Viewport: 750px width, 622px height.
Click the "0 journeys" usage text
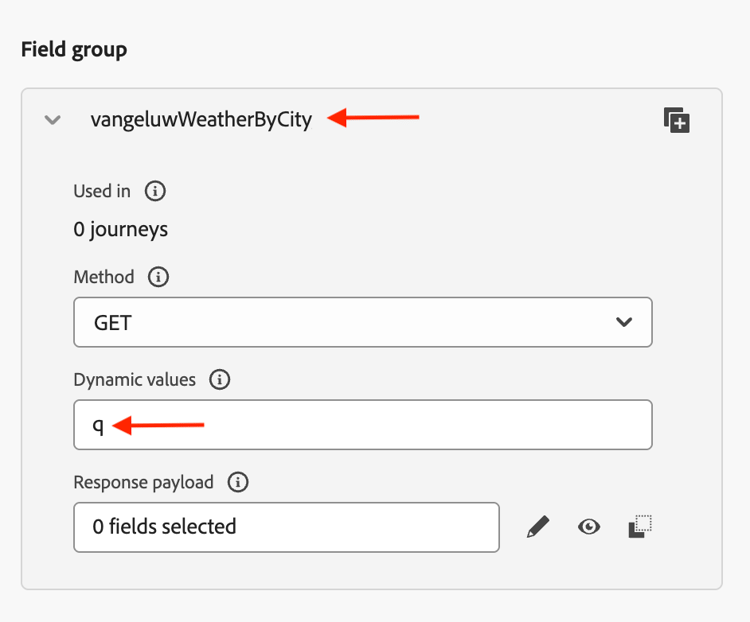click(121, 229)
